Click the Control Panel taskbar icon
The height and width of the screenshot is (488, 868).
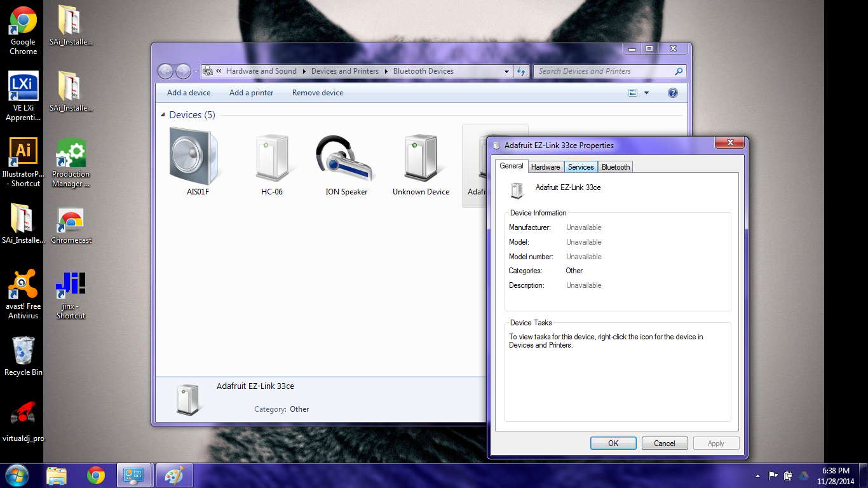pyautogui.click(x=134, y=475)
